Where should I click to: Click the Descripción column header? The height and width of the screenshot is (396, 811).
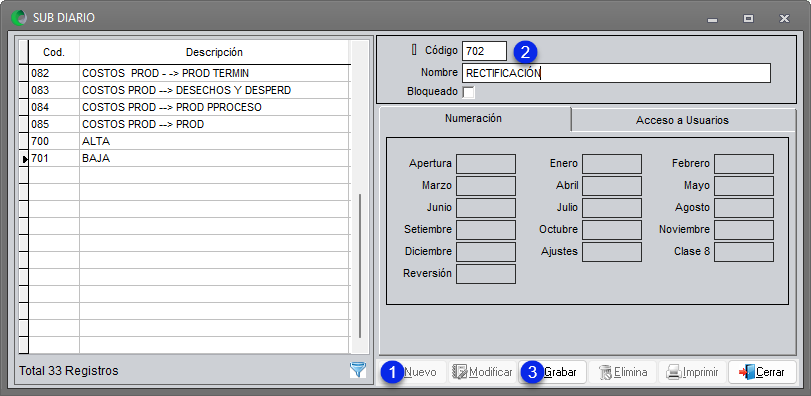pos(215,52)
